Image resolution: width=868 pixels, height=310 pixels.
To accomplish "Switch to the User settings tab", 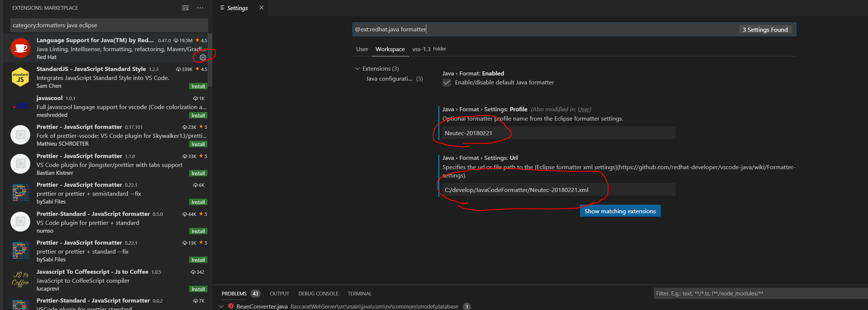I will (362, 49).
